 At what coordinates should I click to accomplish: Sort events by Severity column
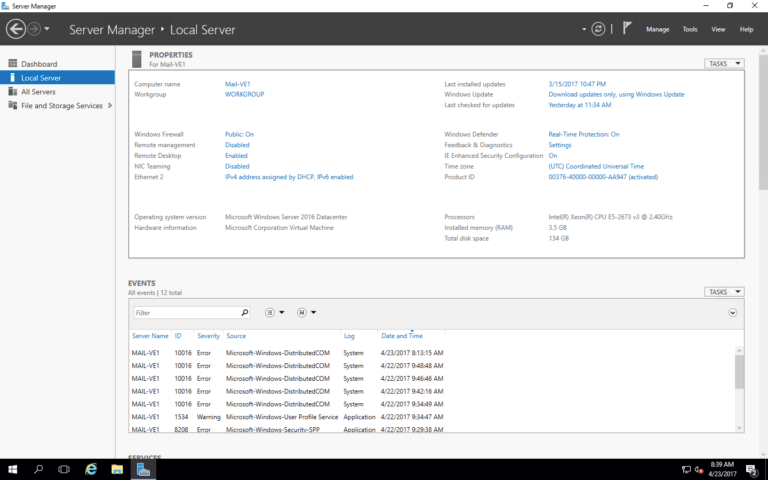tap(208, 336)
